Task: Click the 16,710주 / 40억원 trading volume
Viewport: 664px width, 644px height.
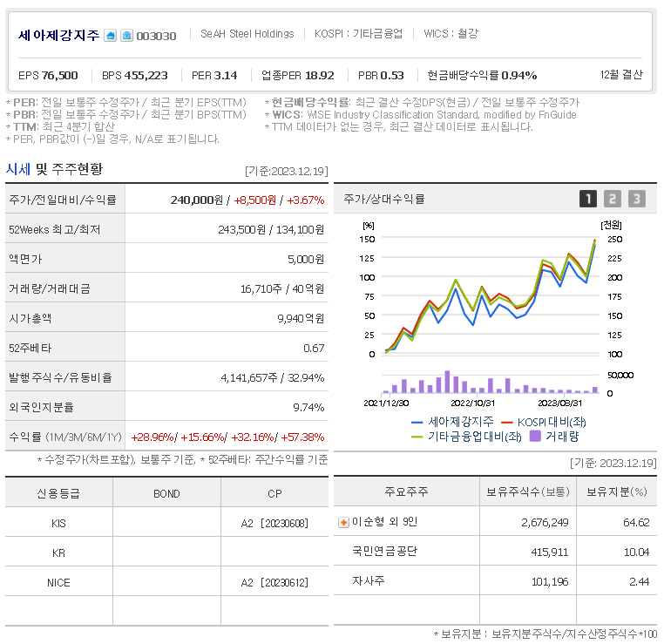Action: coord(282,288)
